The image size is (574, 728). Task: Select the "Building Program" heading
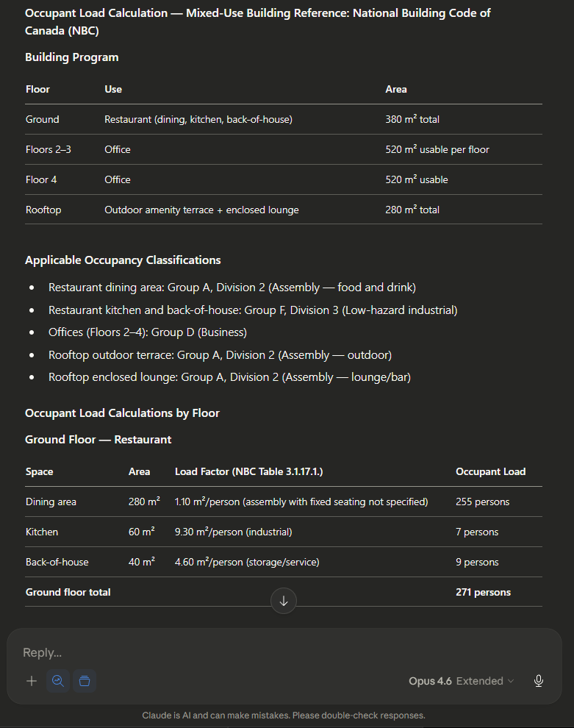(x=72, y=57)
